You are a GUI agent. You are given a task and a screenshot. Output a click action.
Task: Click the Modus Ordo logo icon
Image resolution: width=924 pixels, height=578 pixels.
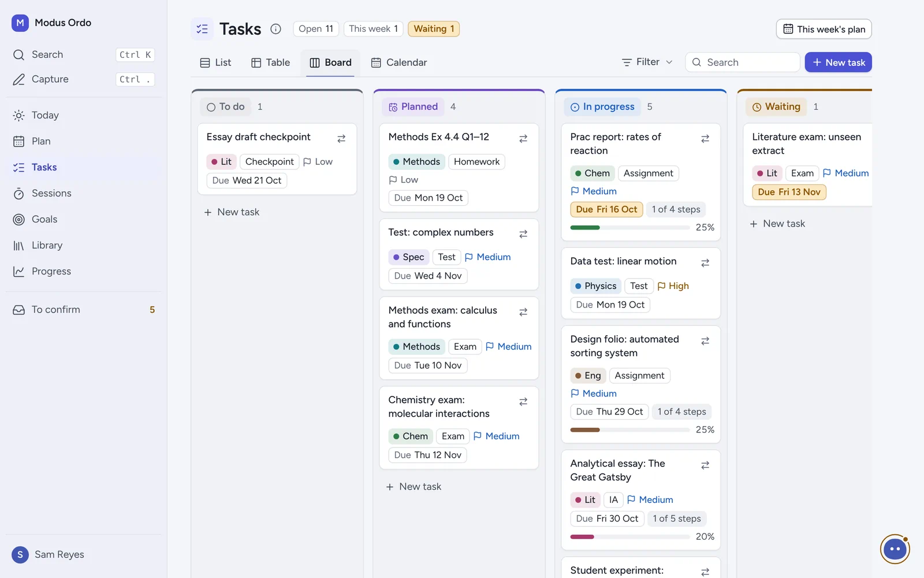[x=20, y=23]
